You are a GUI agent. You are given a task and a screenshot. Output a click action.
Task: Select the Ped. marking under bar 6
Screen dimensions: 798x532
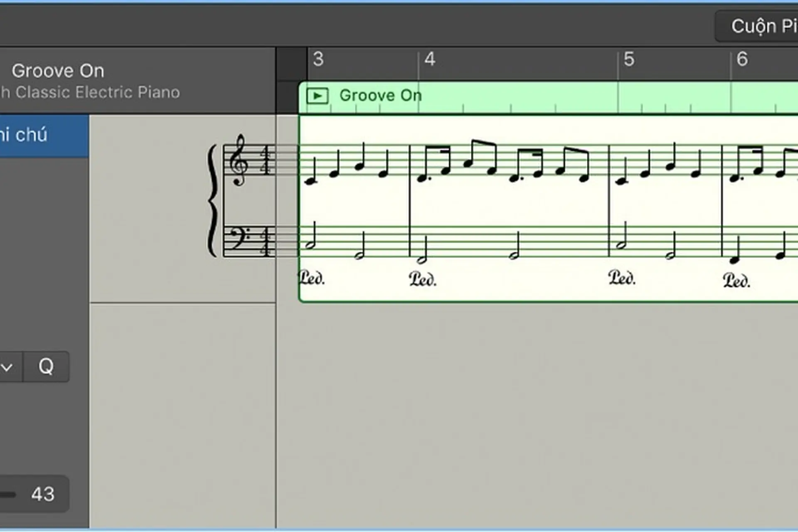736,281
